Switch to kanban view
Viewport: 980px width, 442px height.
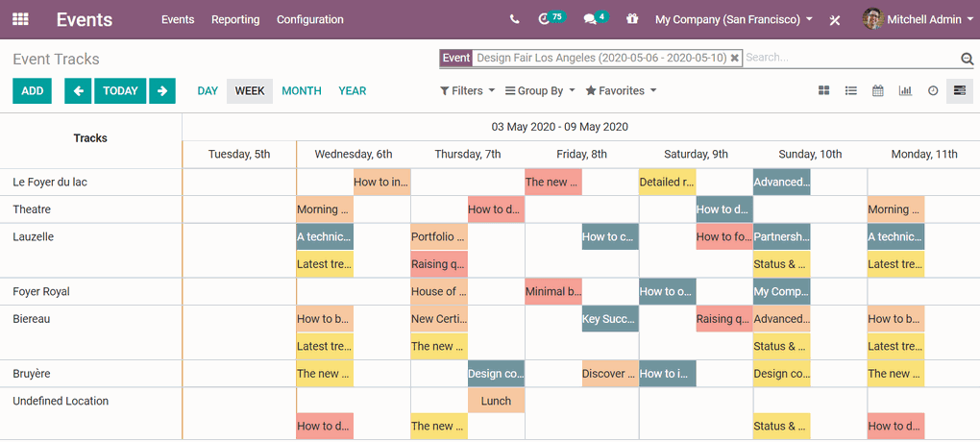click(823, 91)
